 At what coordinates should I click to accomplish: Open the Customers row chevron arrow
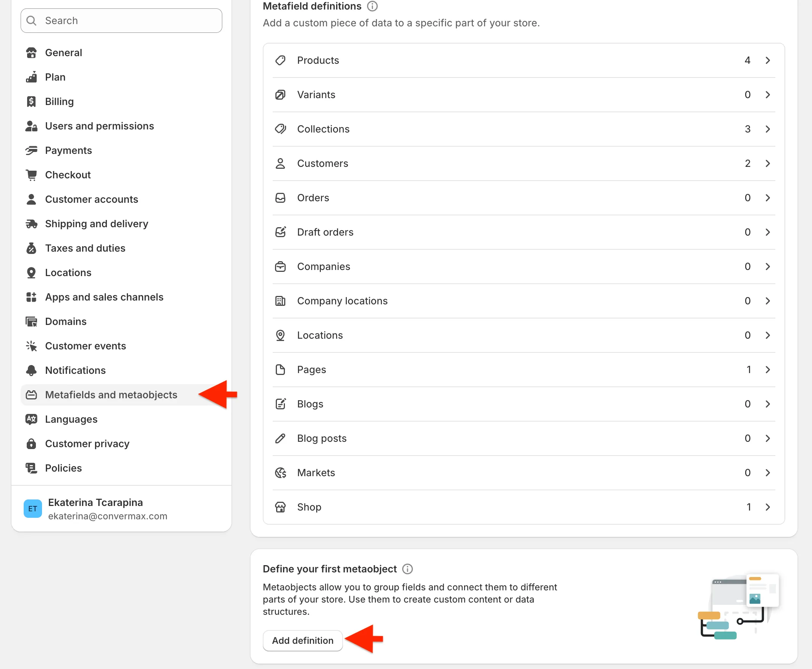[x=768, y=163]
